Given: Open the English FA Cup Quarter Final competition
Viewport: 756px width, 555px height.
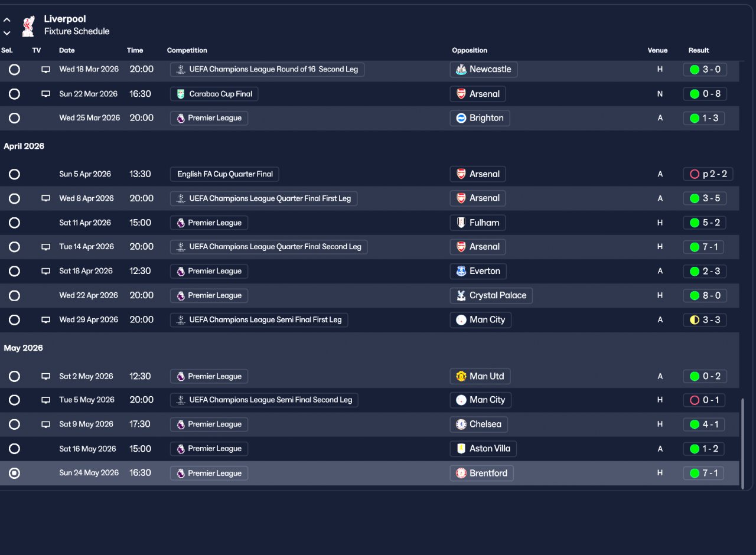Looking at the screenshot, I should point(224,174).
